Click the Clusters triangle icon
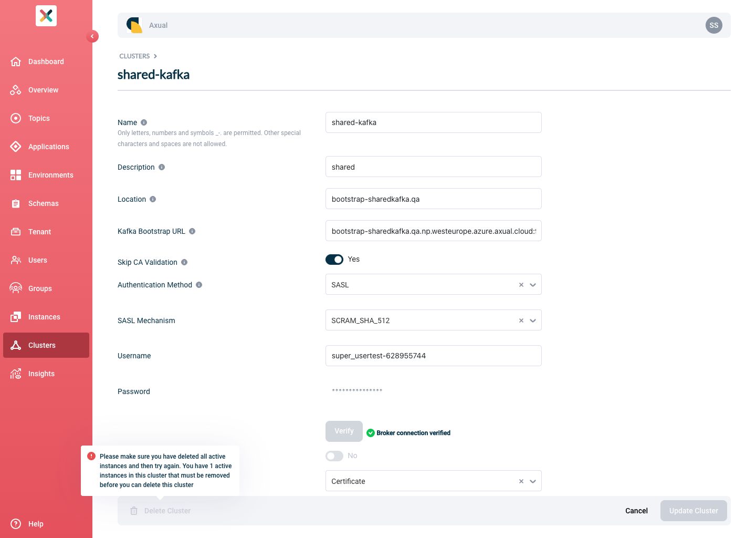 16,345
